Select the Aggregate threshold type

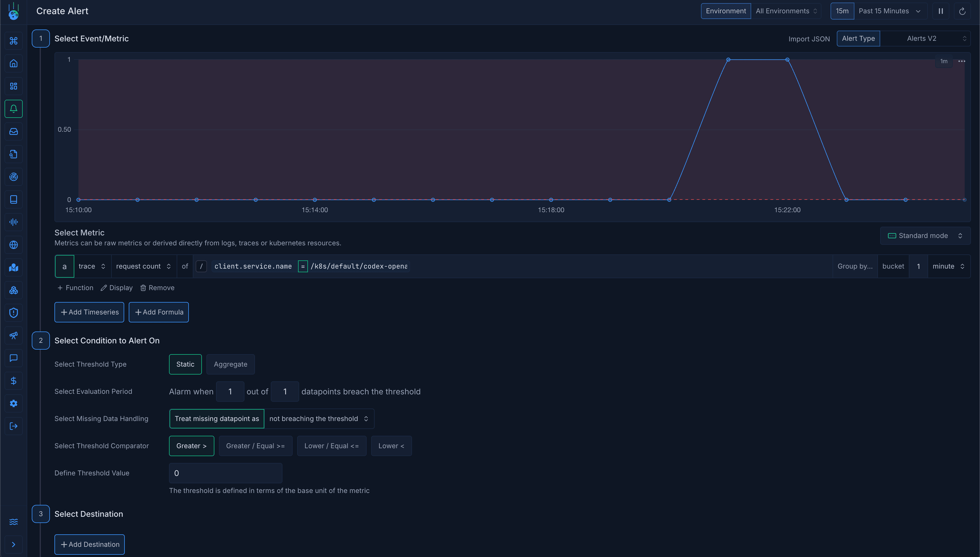[231, 364]
